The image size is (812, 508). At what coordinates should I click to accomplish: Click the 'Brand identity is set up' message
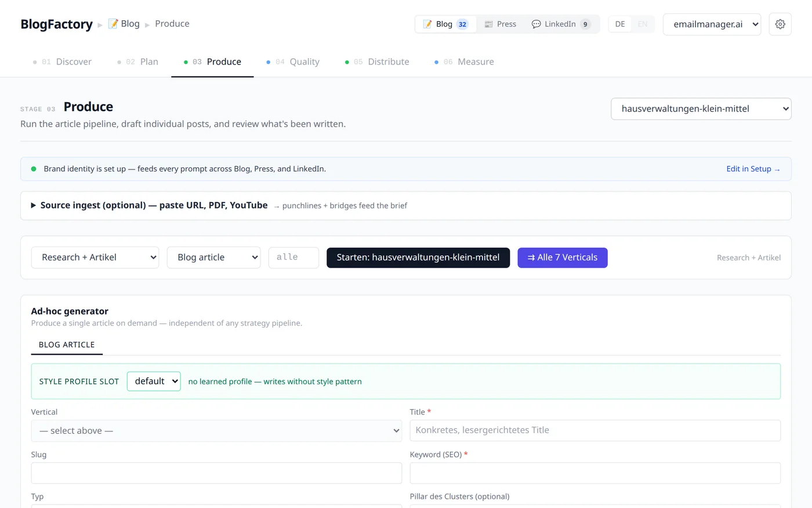click(185, 169)
